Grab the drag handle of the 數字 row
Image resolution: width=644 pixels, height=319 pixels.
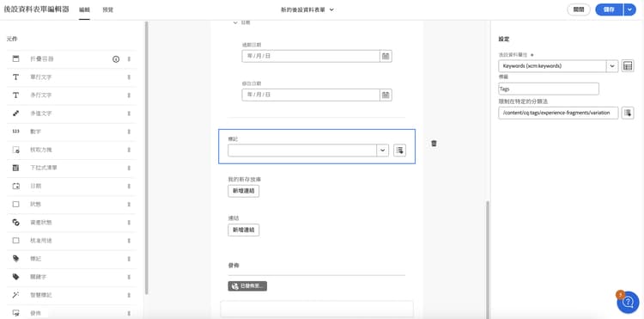[x=129, y=132]
